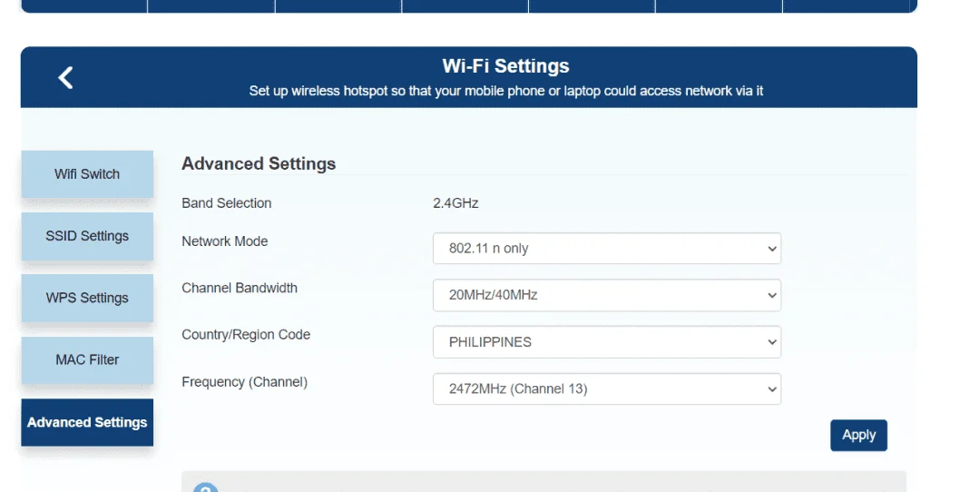Expand the Frequency (Channel) dropdown
Screen dimensions: 980x492
tap(607, 389)
